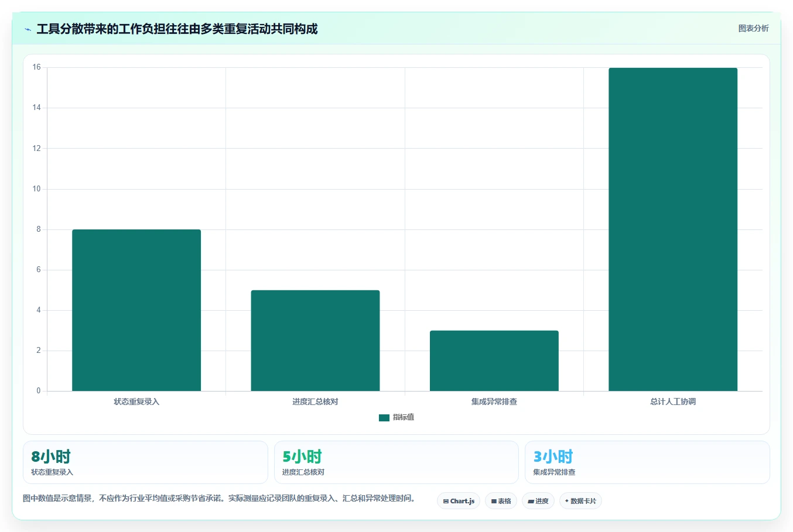This screenshot has height=532, width=793.
Task: Select the 进度 tag chip
Action: pyautogui.click(x=538, y=501)
